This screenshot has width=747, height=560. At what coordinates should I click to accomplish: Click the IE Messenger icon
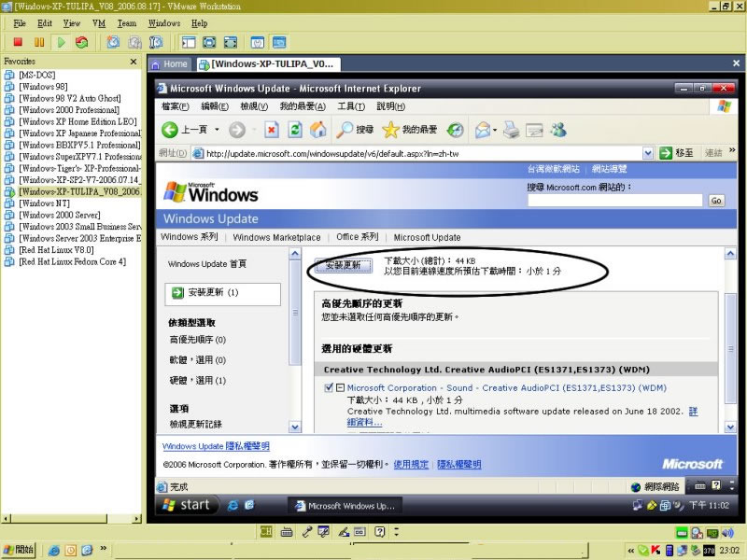point(558,130)
